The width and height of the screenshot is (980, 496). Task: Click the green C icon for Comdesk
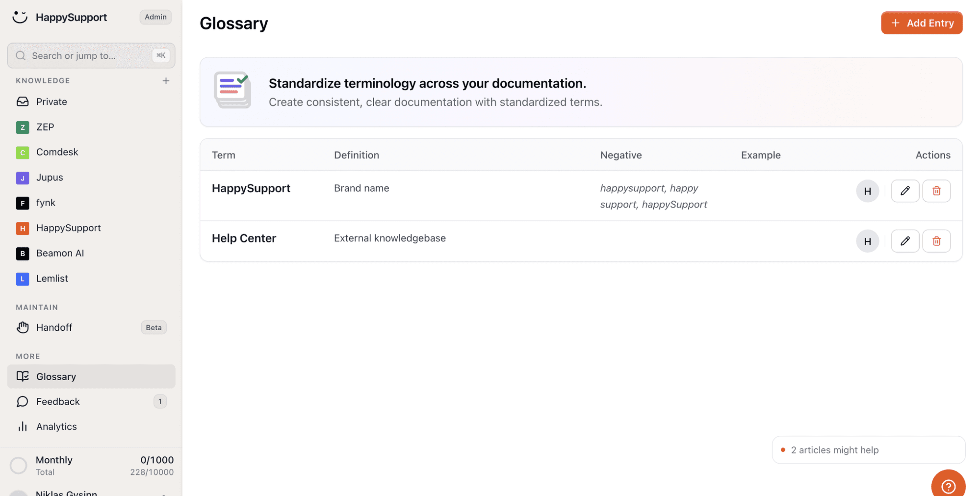(22, 152)
